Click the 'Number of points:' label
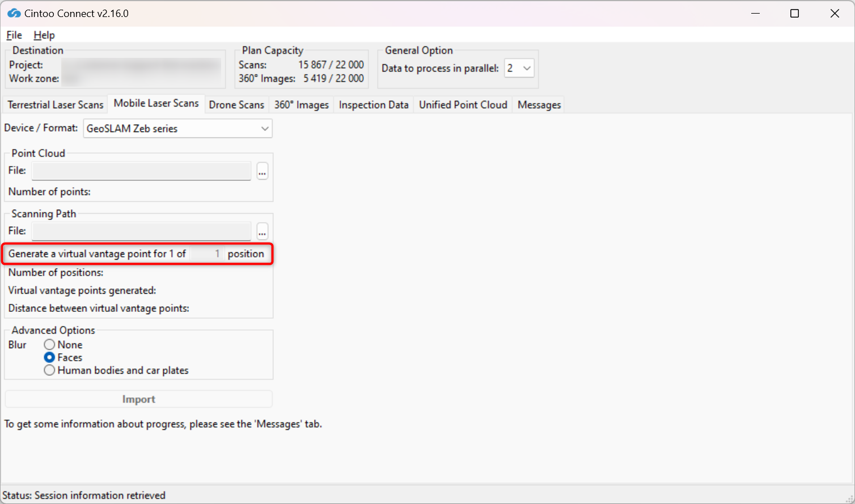855x504 pixels. click(49, 192)
